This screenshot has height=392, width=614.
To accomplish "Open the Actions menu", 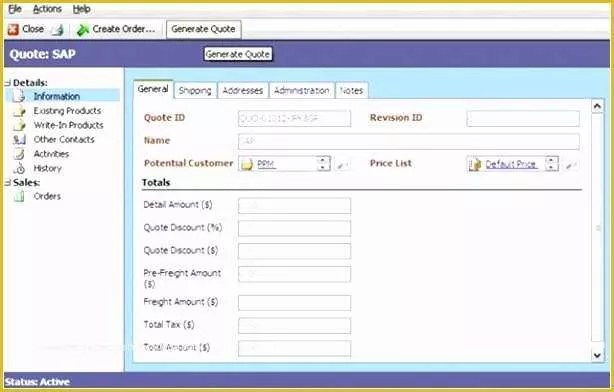I will 47,9.
